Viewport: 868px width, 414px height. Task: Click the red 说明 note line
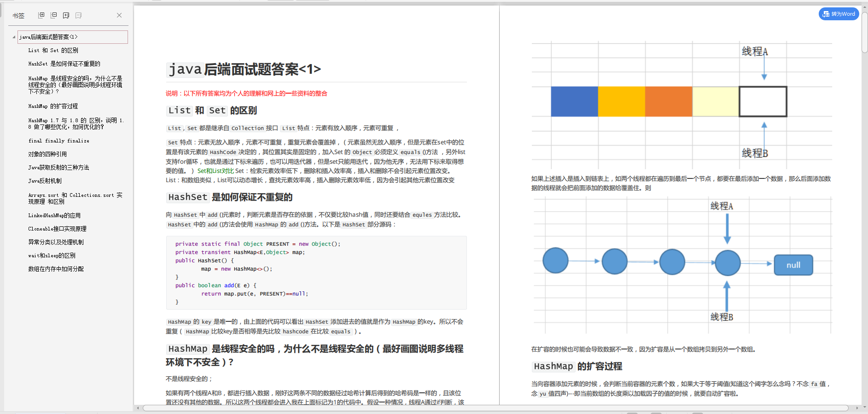(246, 94)
